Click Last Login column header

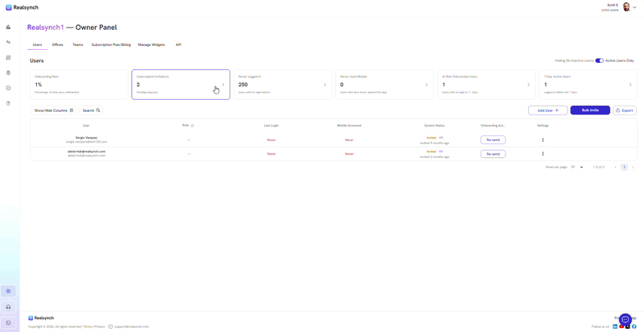(x=271, y=126)
